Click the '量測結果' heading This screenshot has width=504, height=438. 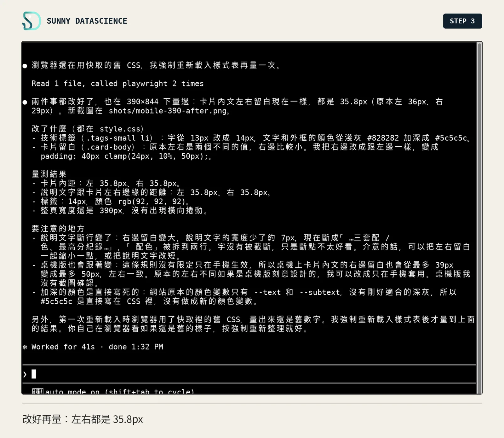(x=49, y=174)
